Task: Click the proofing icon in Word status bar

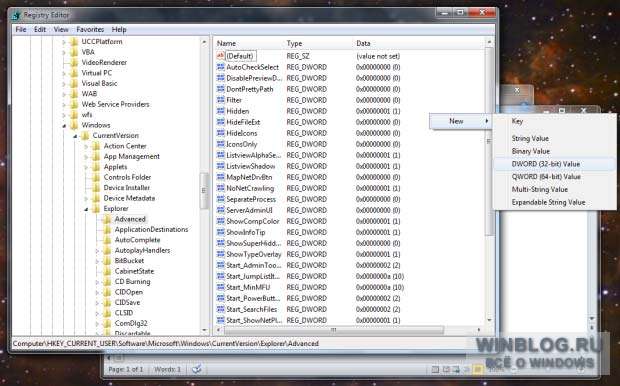Action: (197, 369)
